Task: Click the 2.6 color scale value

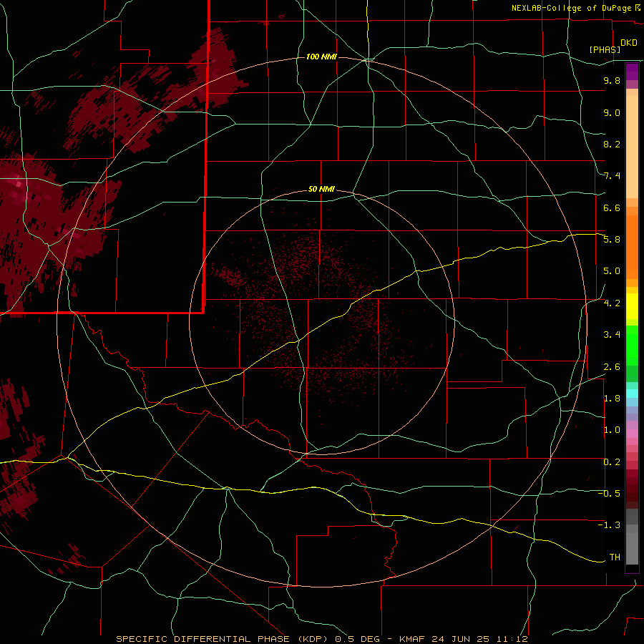Action: 612,367
